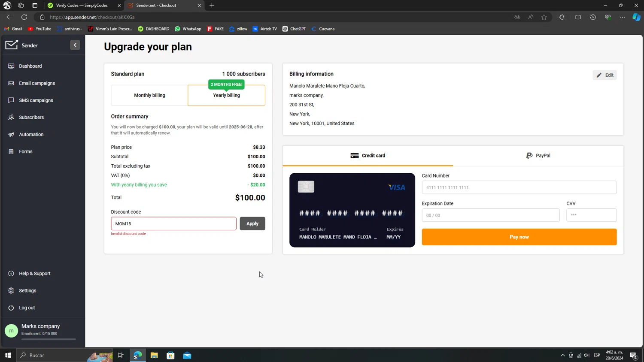Open browser history icon

coord(593,17)
